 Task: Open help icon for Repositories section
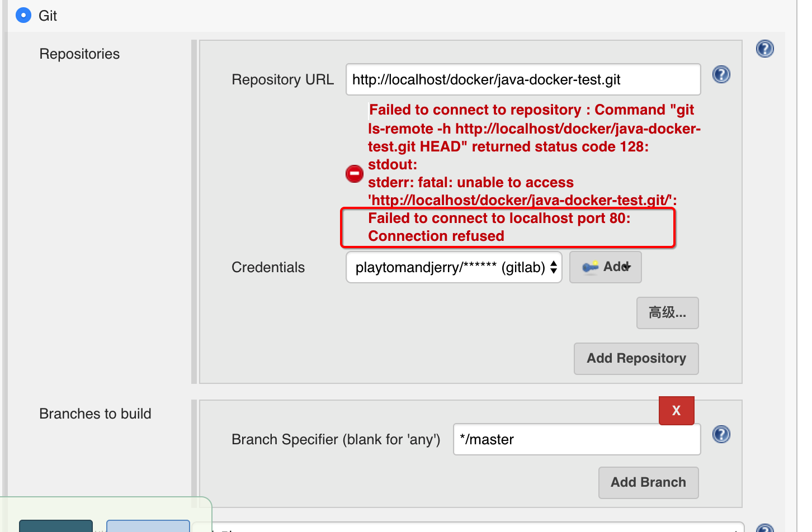point(764,49)
